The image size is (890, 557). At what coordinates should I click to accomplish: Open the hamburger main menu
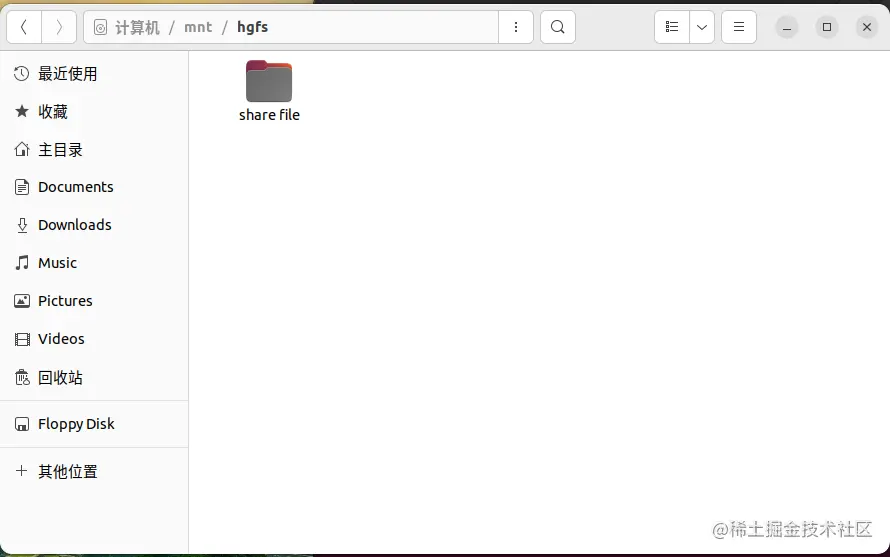click(738, 27)
